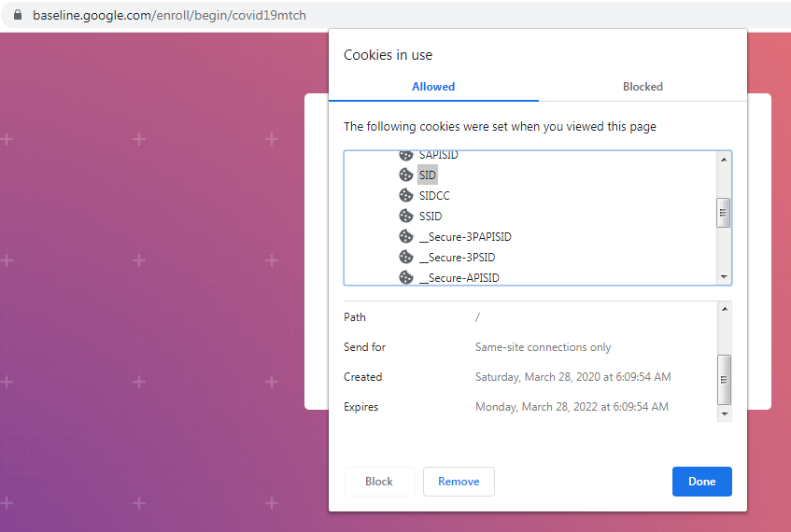
Task: Click the cookie icon beside SIDCC
Action: click(x=405, y=196)
